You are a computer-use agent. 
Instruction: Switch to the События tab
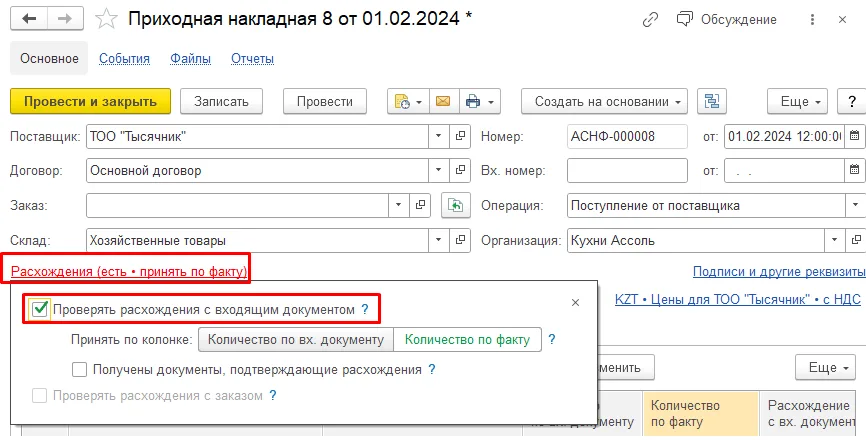(x=124, y=59)
